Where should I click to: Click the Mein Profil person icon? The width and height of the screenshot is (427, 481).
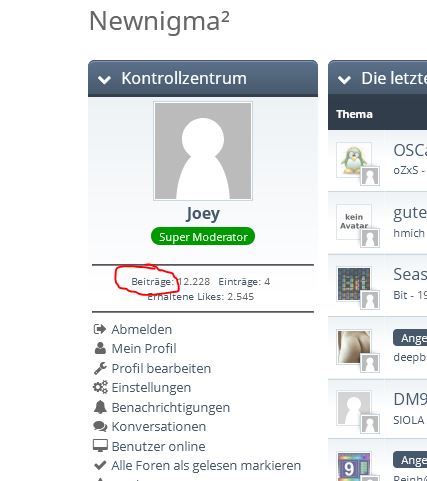[x=100, y=348]
